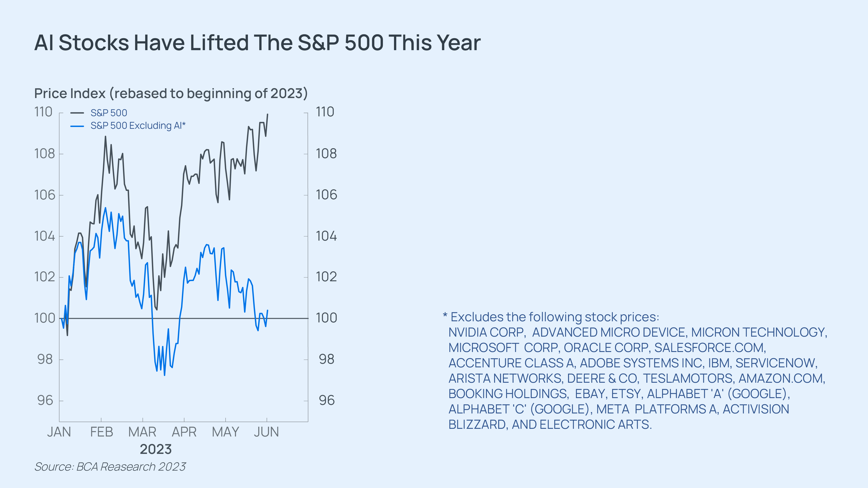Click the 2023 year label below the axis
868x488 pixels.
156,449
